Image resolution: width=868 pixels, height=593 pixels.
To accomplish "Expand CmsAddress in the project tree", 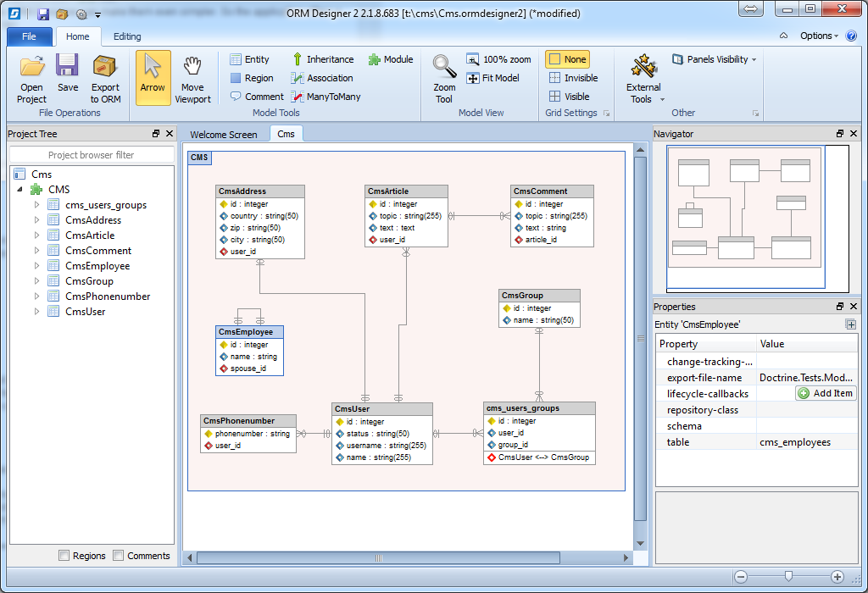I will pyautogui.click(x=36, y=219).
